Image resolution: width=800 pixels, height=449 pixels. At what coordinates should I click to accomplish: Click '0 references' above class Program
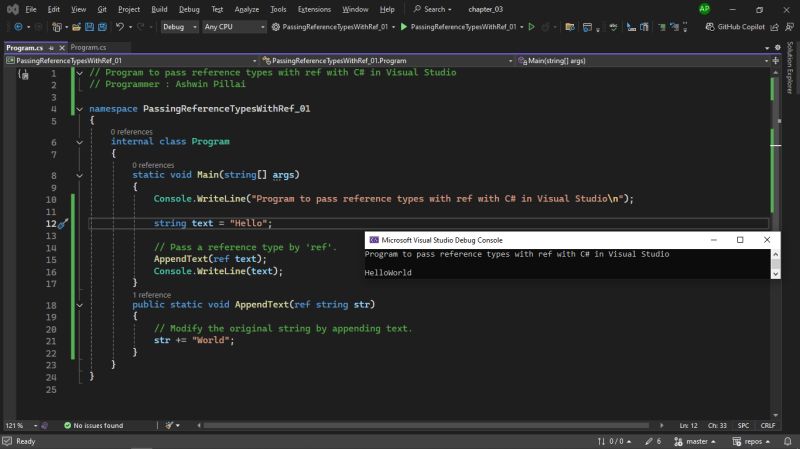131,132
